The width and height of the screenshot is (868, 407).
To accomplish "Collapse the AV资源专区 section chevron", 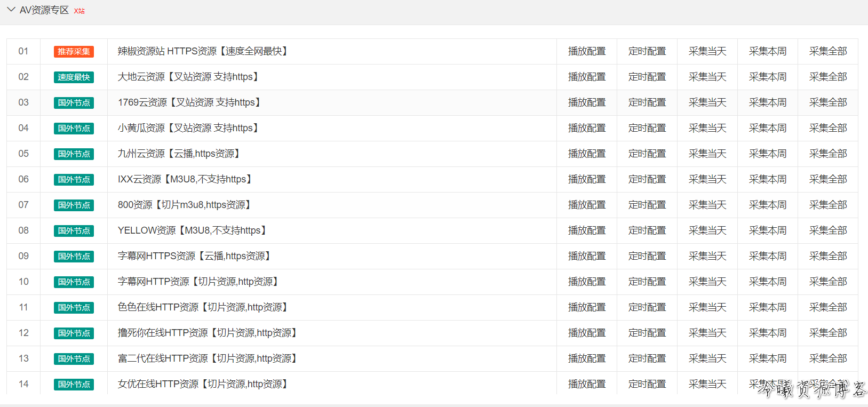I will [x=11, y=10].
